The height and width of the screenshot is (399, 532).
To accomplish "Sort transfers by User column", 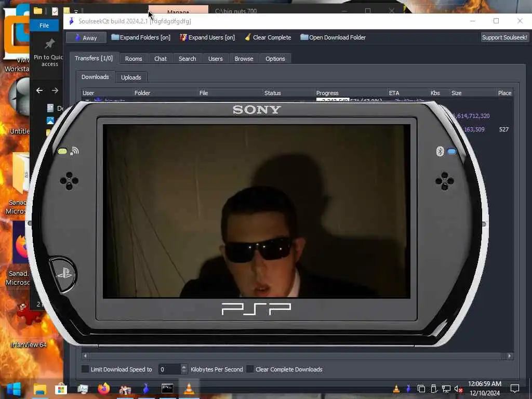I will 107,93.
